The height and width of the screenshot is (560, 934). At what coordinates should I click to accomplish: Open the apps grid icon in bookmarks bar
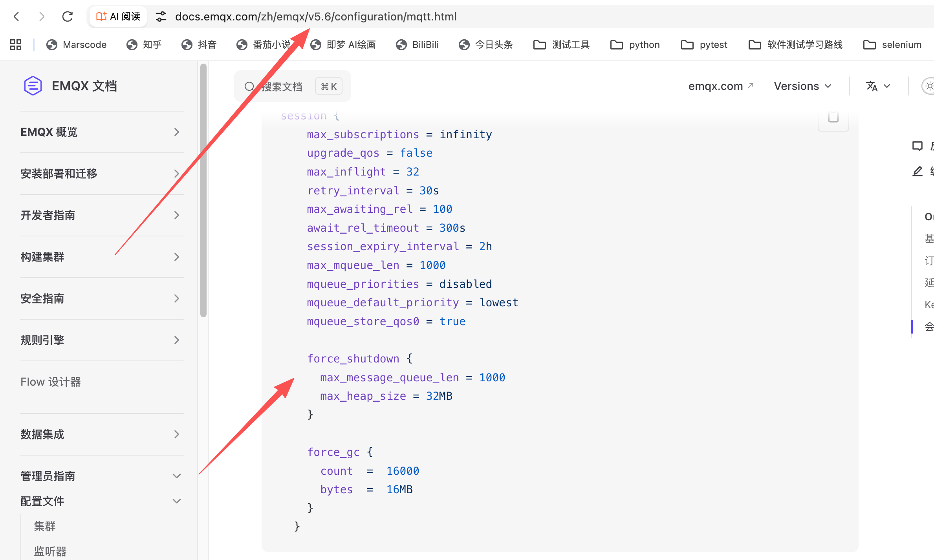(x=16, y=45)
